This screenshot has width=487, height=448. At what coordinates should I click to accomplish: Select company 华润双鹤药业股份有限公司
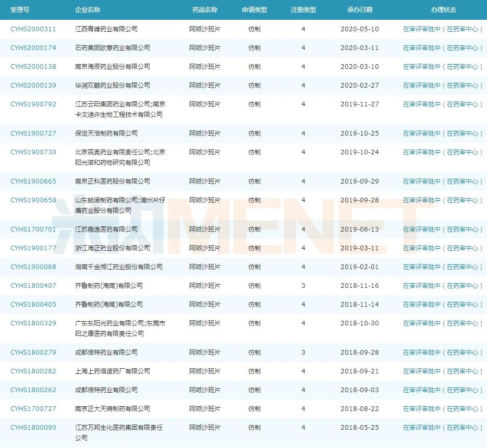[113, 86]
